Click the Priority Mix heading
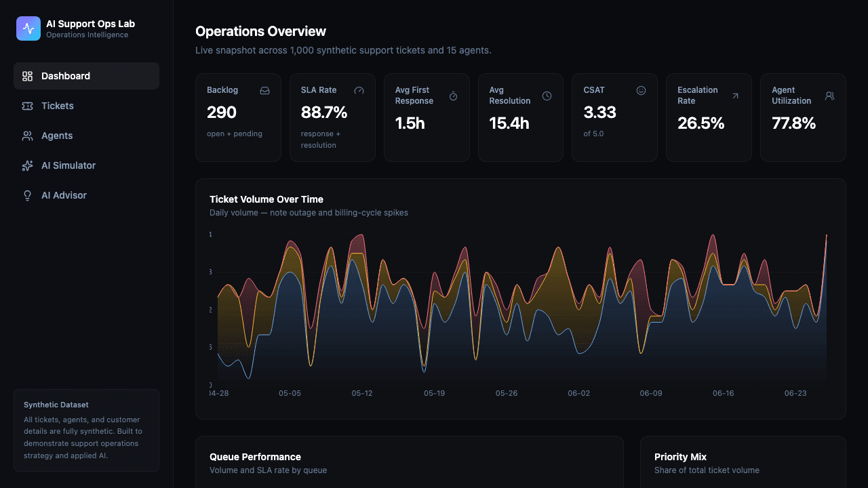Screen dimensions: 868x488 pos(681,457)
